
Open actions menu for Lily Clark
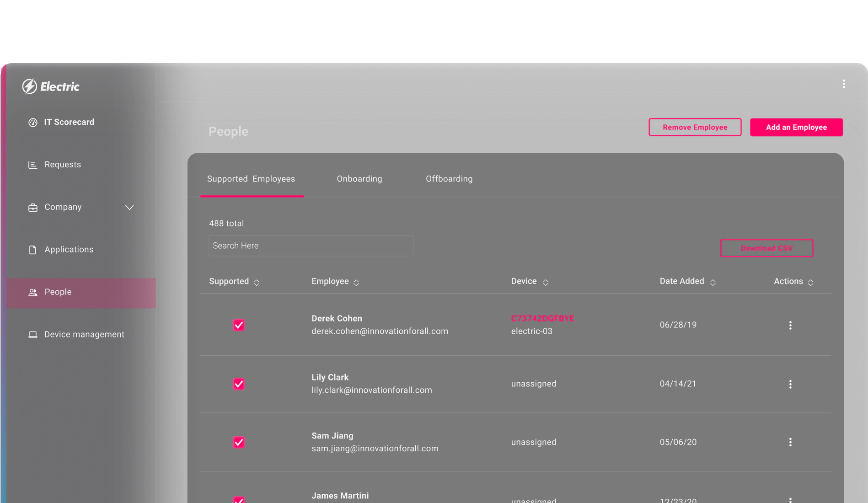tap(790, 384)
